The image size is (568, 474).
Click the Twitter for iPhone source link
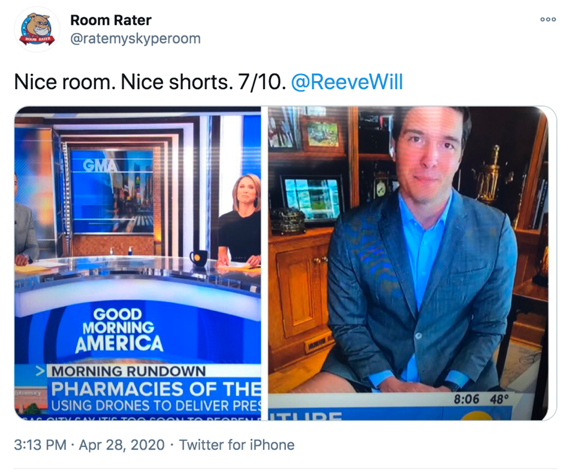pyautogui.click(x=237, y=445)
